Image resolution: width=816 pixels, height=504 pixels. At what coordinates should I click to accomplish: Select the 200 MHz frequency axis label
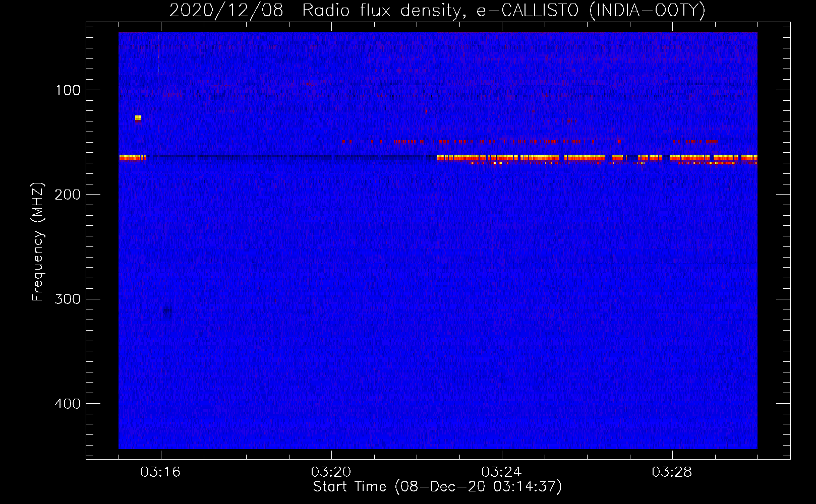[68, 195]
